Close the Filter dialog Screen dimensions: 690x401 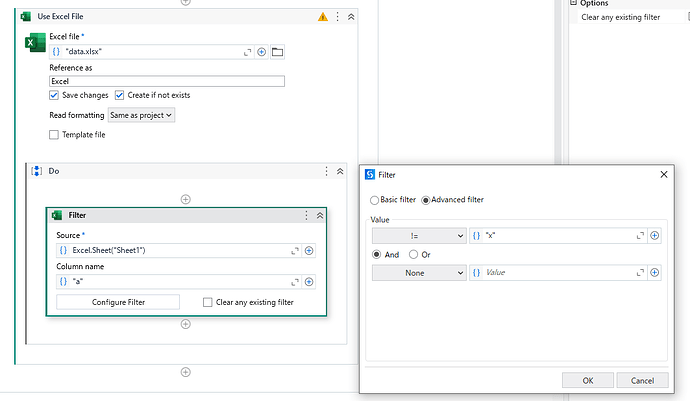pos(664,175)
